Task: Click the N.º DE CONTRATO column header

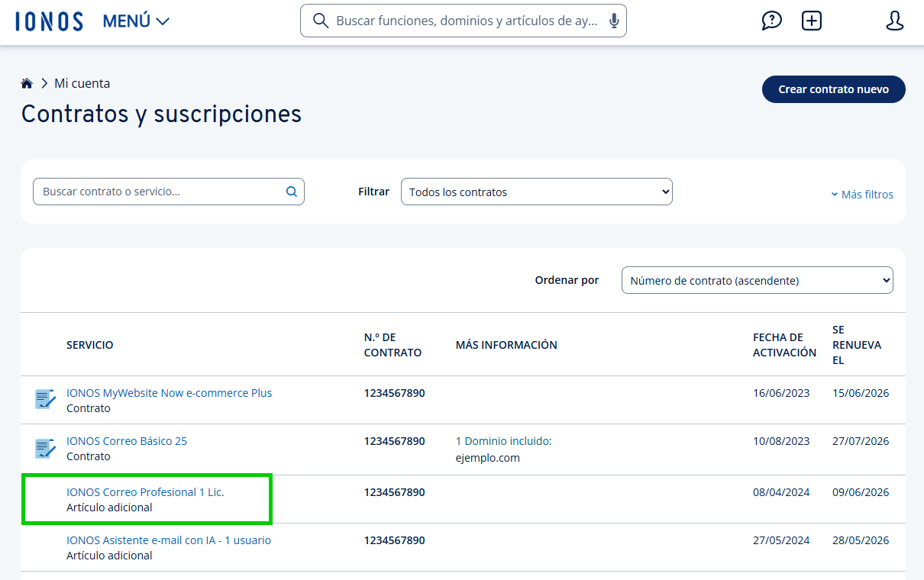Action: (x=393, y=345)
